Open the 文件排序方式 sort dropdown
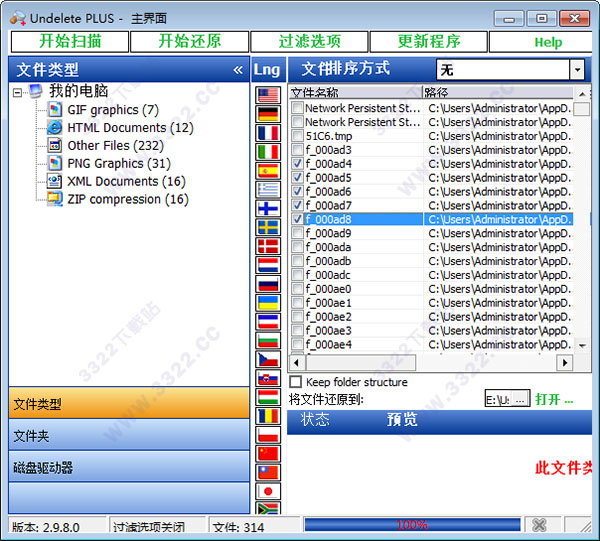The height and width of the screenshot is (541, 600). [577, 70]
